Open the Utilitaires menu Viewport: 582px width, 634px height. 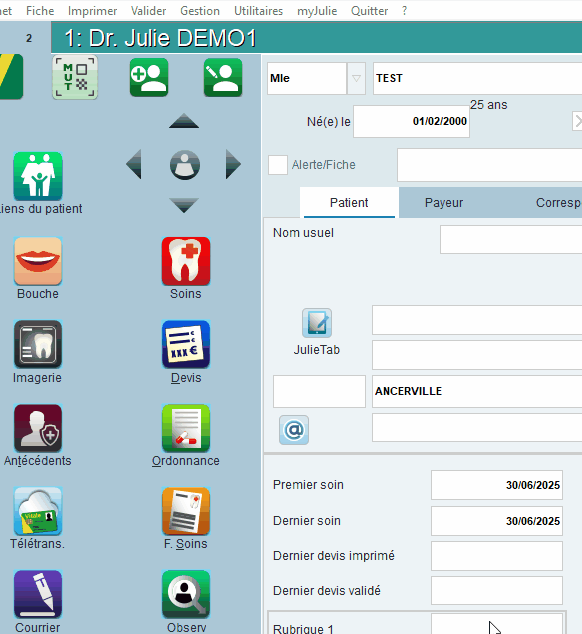[x=258, y=11]
